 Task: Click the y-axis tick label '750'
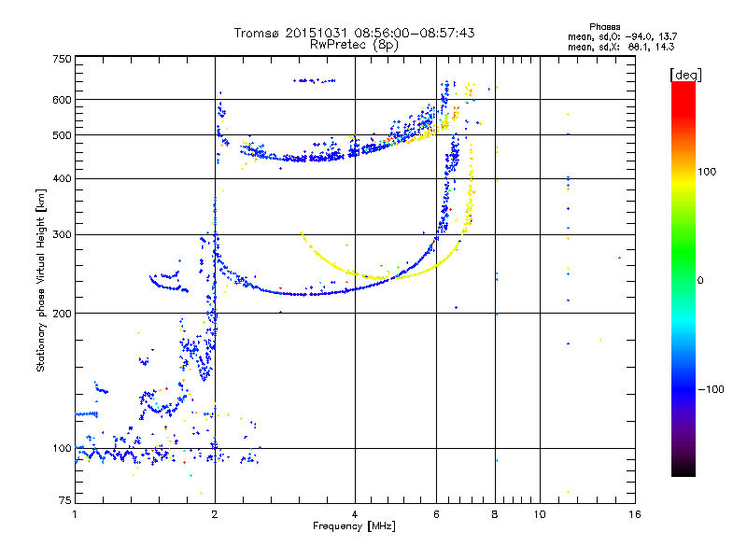pyautogui.click(x=62, y=59)
